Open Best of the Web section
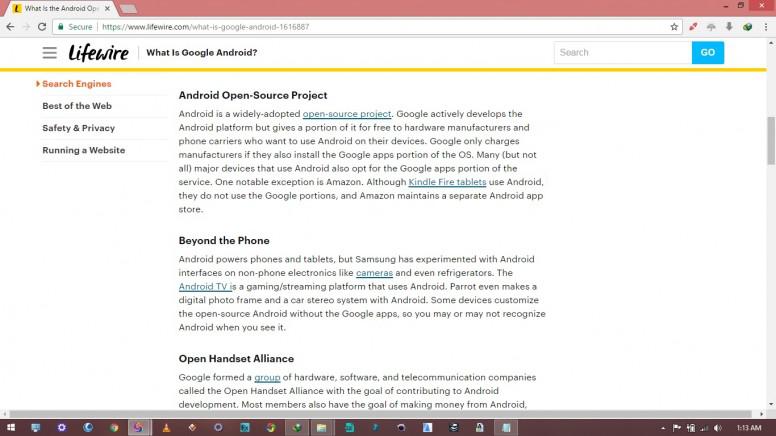The image size is (776, 436). pos(77,106)
